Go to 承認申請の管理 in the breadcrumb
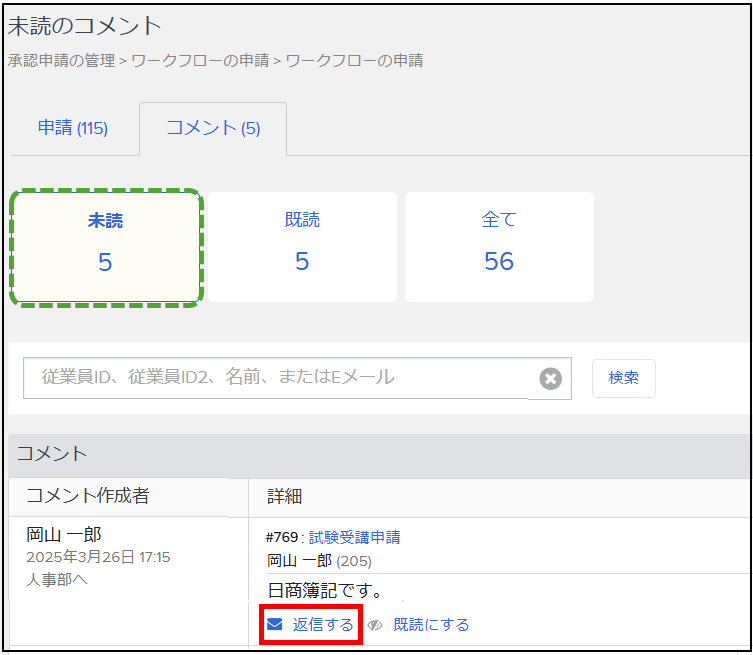Screen dimensions: 753x655 (61, 60)
